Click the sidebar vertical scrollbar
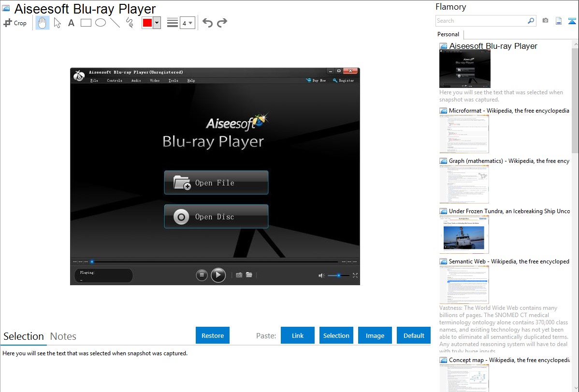The height and width of the screenshot is (392, 579). 575,100
